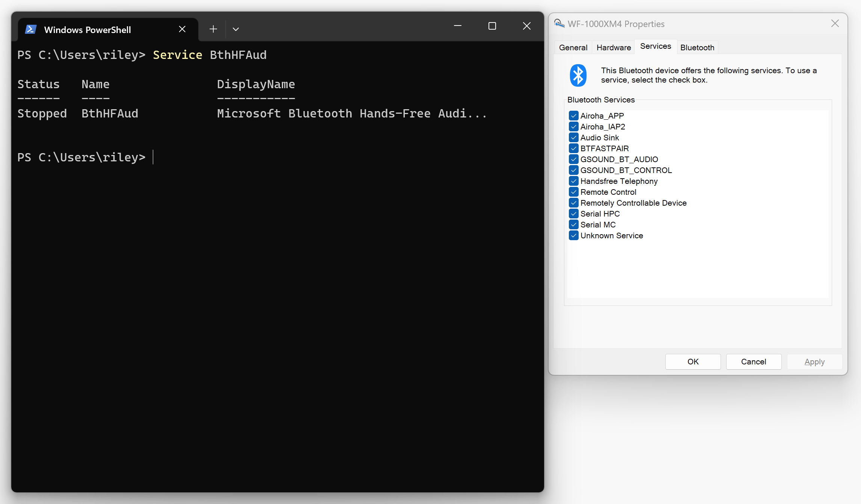Maximize the PowerShell window
861x504 pixels.
492,26
